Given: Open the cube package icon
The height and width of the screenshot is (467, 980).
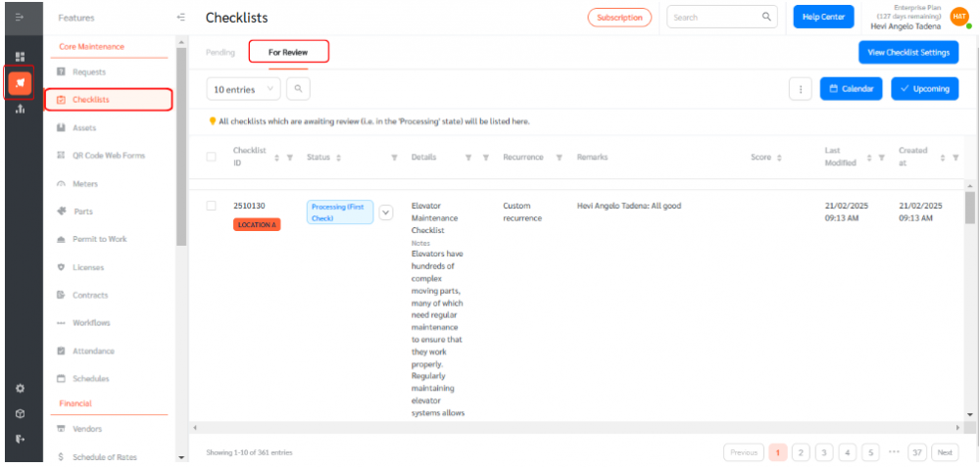Looking at the screenshot, I should pyautogui.click(x=20, y=414).
